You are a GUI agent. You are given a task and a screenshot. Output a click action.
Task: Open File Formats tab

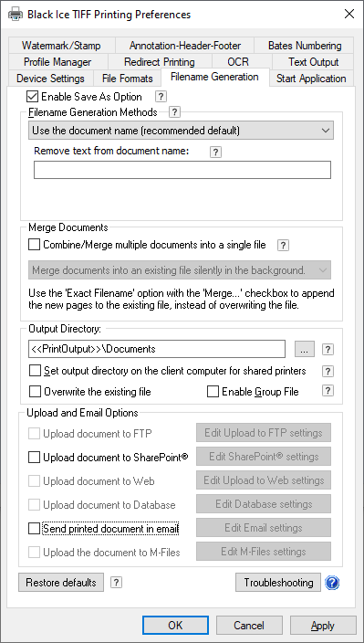128,79
